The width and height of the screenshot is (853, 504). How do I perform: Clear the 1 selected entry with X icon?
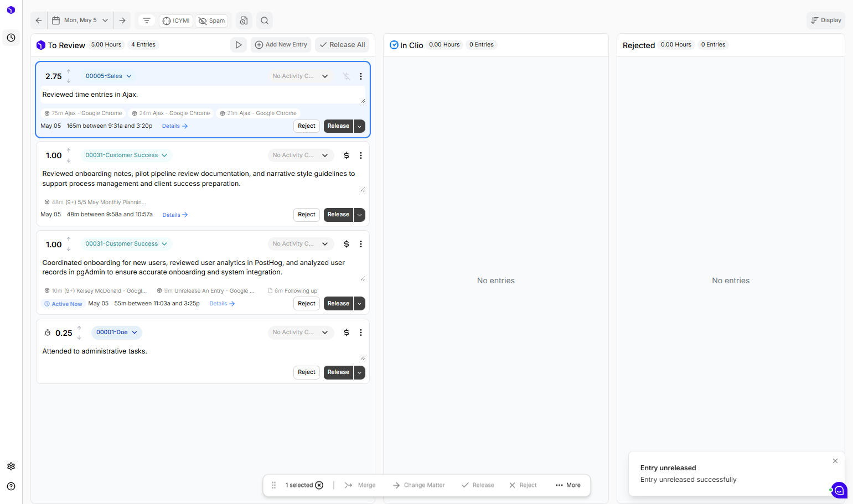(319, 485)
